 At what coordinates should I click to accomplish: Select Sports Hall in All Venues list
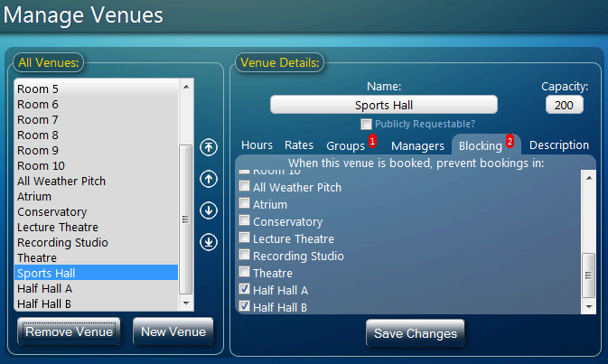coord(96,273)
